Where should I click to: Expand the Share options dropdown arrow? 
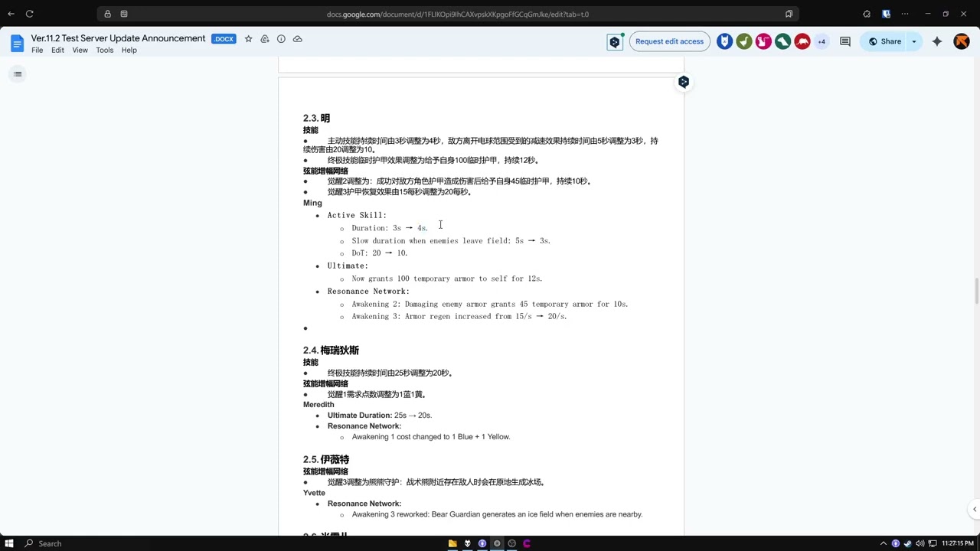914,41
